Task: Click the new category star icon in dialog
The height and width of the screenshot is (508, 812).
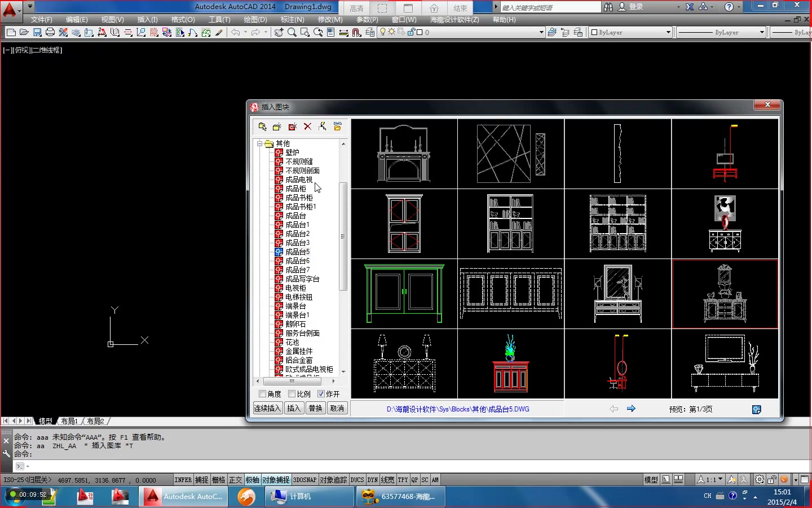Action: coord(277,126)
